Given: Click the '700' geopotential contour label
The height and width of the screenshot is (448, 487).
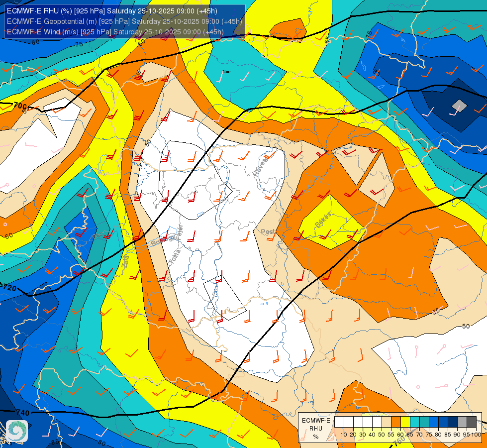Looking at the screenshot, I should (x=20, y=106).
